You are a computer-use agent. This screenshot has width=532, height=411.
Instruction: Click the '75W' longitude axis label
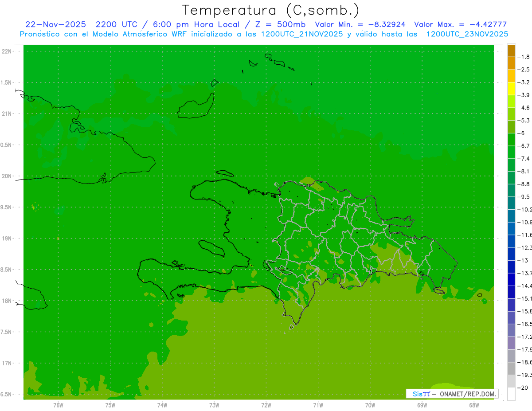[110, 405]
